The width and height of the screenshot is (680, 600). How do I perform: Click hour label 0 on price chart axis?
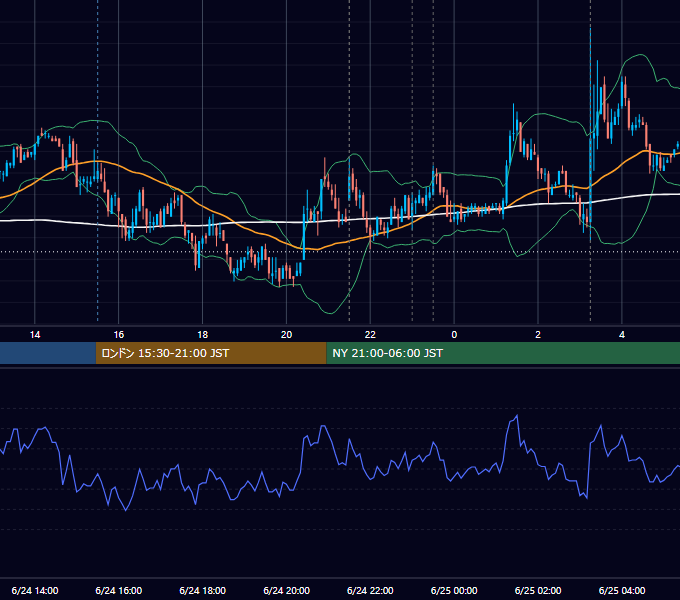pyautogui.click(x=454, y=335)
